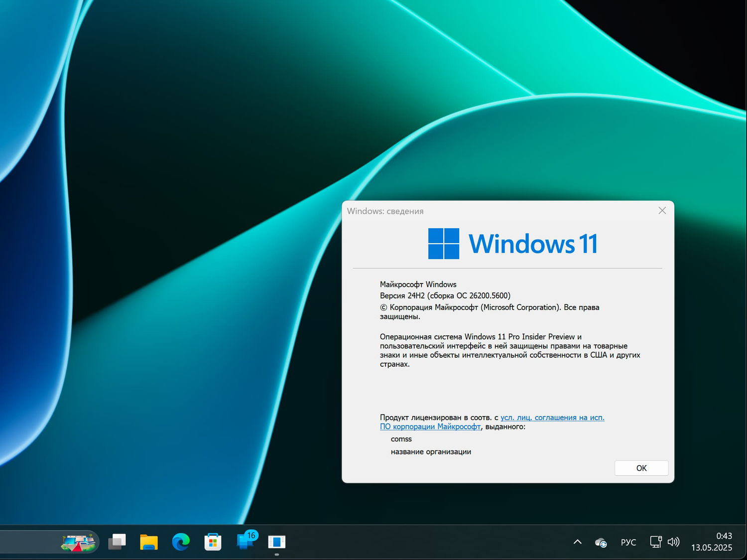Switch input language via РУС indicator

pyautogui.click(x=628, y=542)
